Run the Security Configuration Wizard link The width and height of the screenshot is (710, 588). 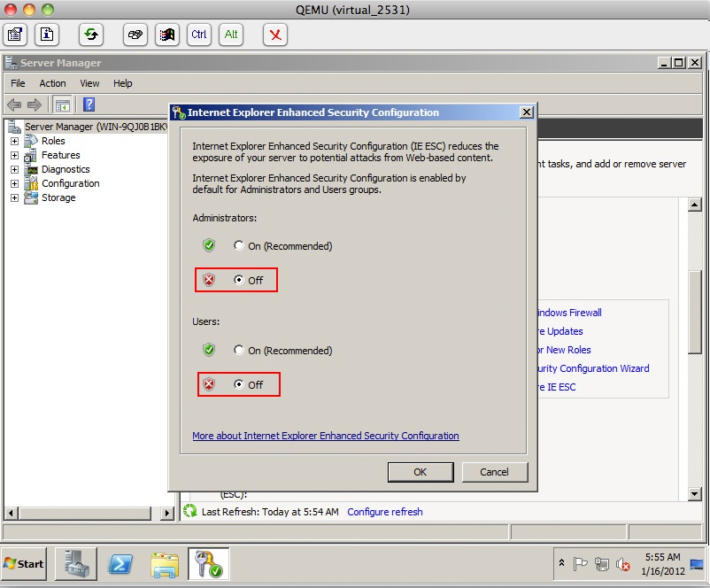[594, 368]
